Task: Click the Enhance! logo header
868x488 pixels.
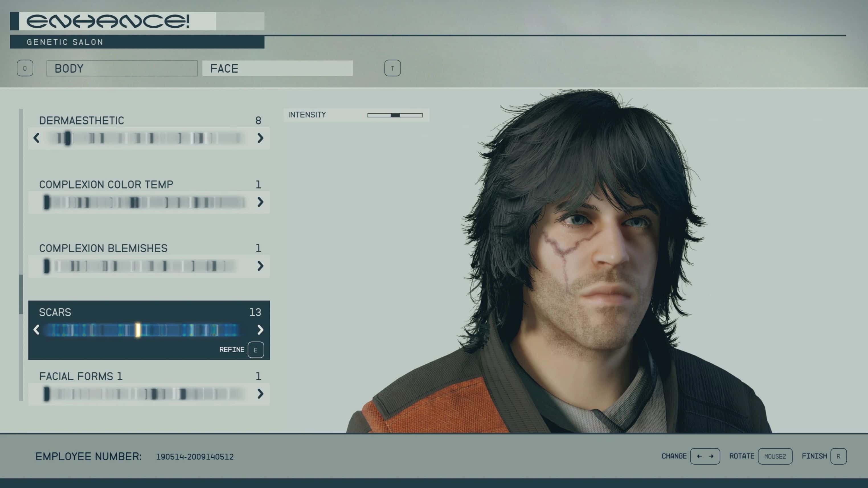Action: point(108,21)
